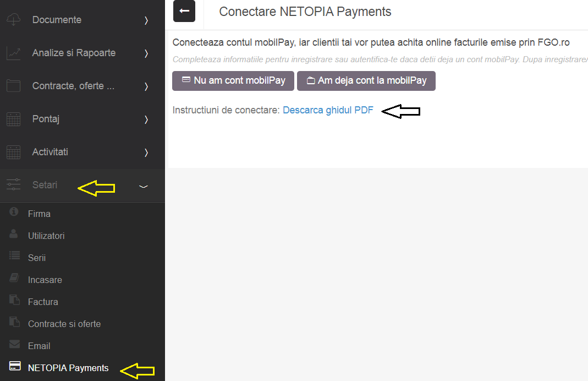The image size is (588, 381).
Task: Click the italic Completeaza informatiile hint text
Action: 380,59
